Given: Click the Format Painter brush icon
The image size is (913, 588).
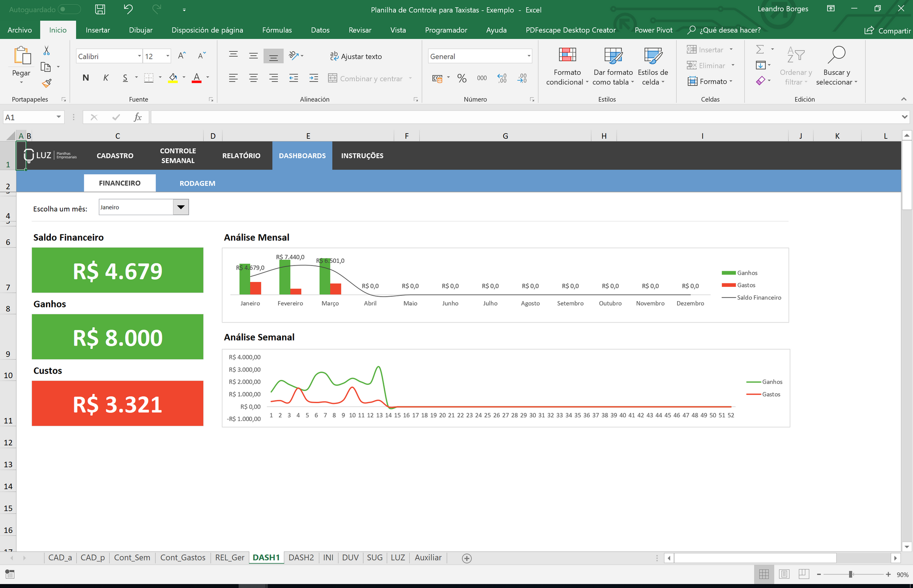Looking at the screenshot, I should point(47,83).
